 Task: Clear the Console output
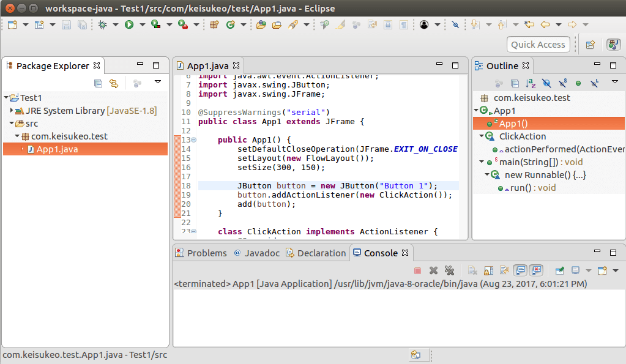coord(471,270)
